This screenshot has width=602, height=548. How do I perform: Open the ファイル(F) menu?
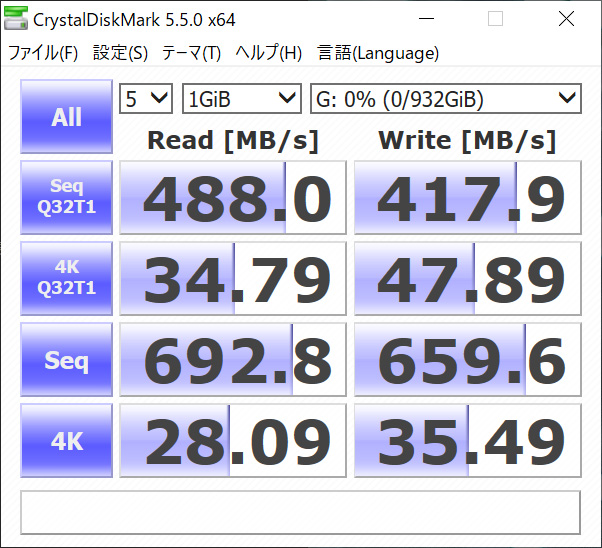[43, 53]
